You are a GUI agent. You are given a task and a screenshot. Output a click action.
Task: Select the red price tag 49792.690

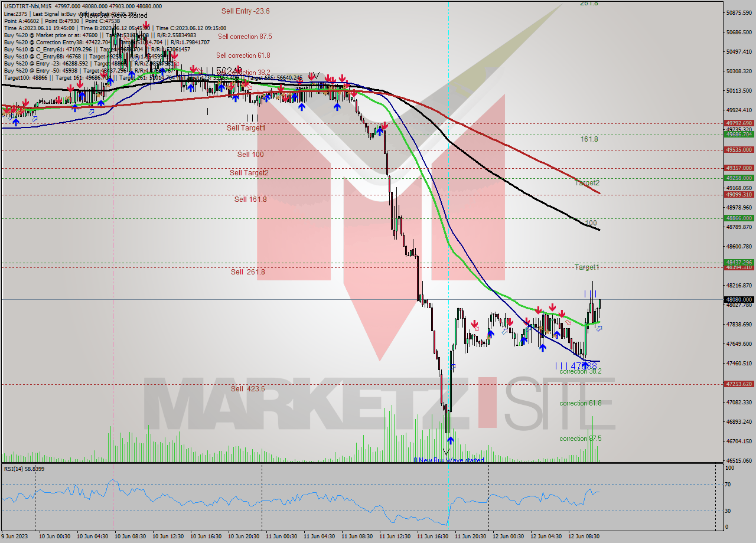pyautogui.click(x=739, y=123)
